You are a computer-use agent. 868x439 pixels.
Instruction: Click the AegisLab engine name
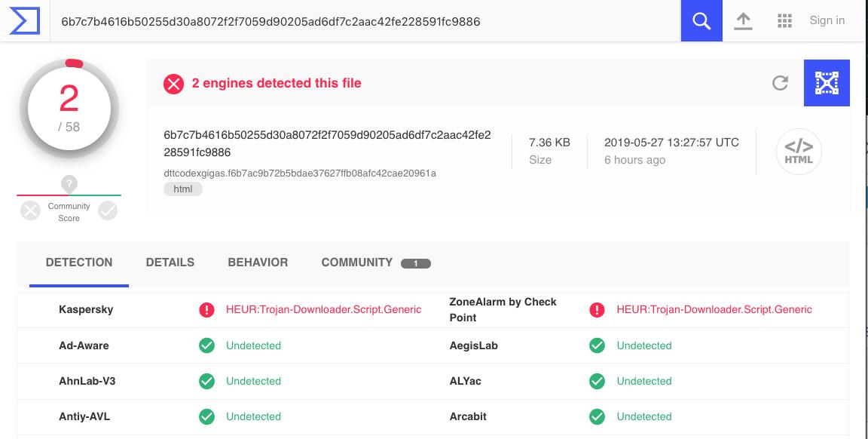[x=473, y=345]
